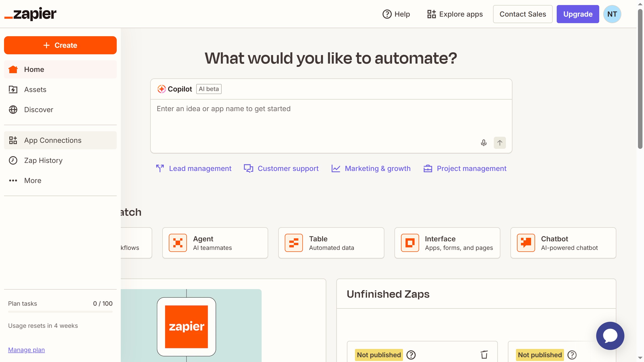Select the Customer support suggestion
Screen dimensions: 644x362
281,168
